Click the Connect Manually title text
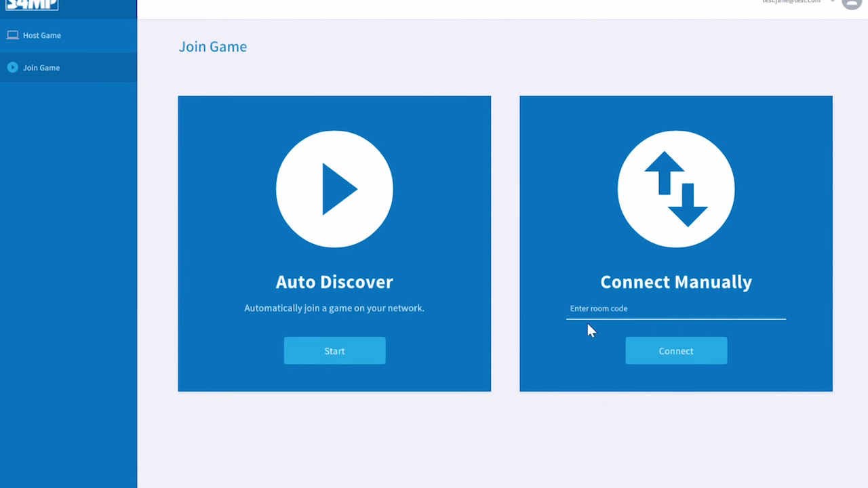This screenshot has width=868, height=488. coord(676,282)
